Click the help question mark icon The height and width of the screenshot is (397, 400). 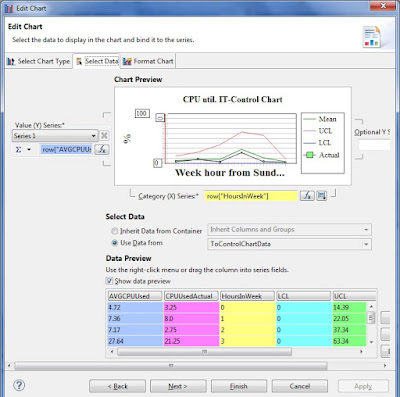coord(19,386)
